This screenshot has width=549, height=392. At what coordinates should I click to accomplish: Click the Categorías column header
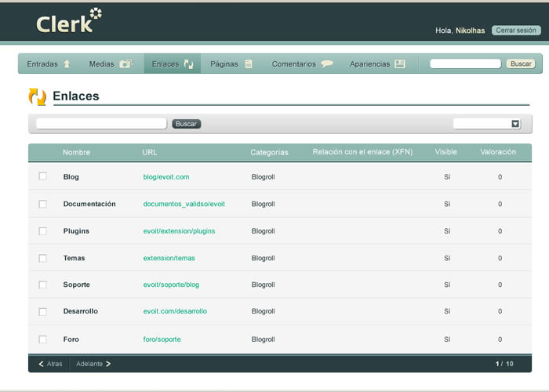[x=269, y=152]
